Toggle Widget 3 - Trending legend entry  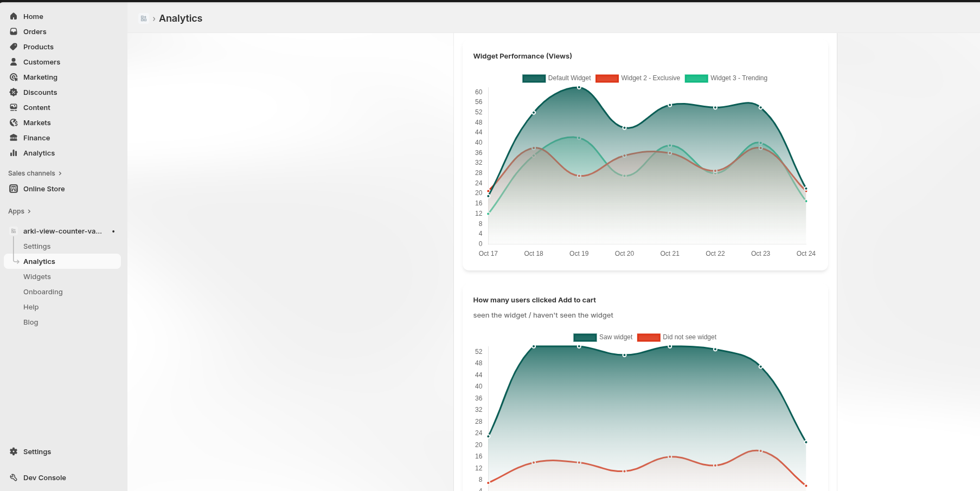click(x=727, y=78)
